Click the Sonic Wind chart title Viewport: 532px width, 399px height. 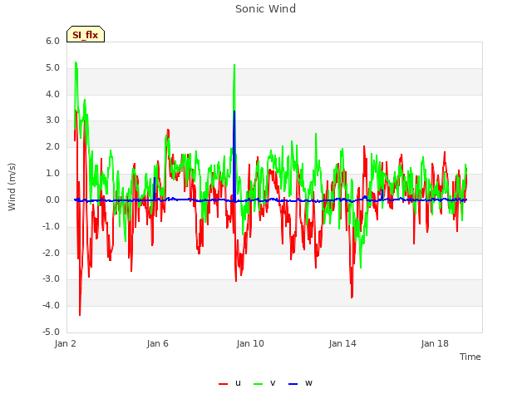pos(266,8)
